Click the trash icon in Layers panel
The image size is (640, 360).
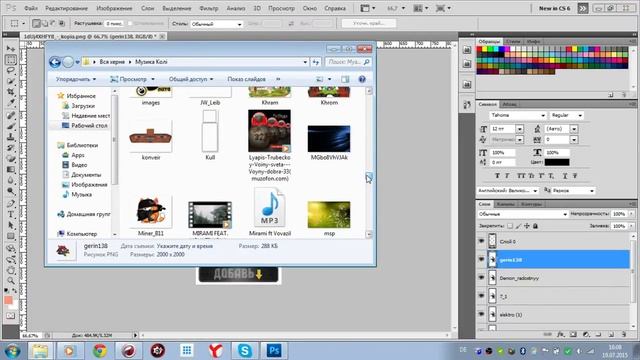pos(624,334)
